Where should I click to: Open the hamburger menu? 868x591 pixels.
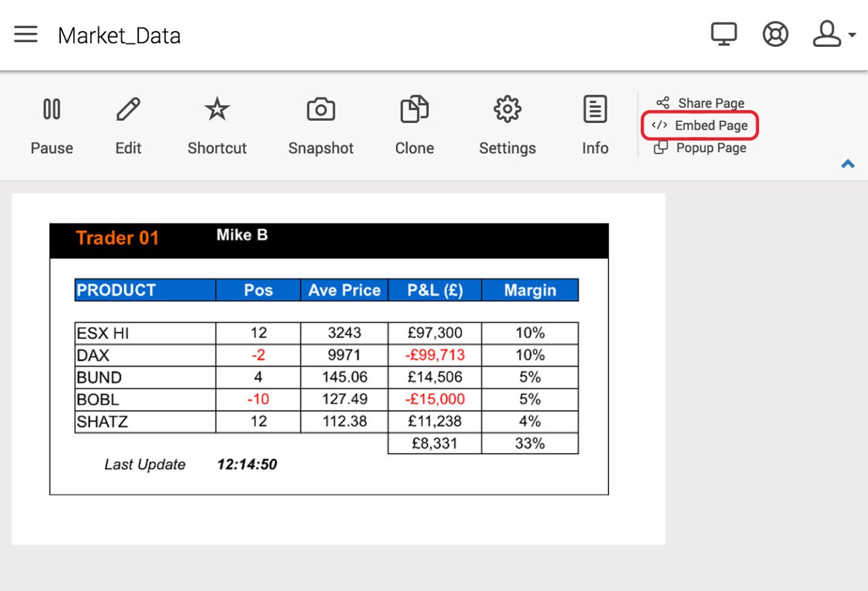pyautogui.click(x=26, y=34)
